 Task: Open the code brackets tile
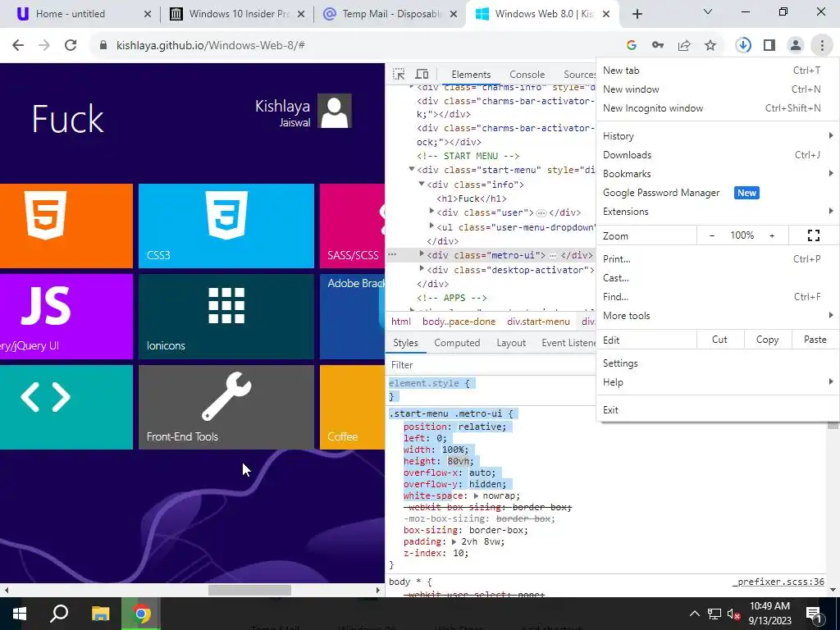pyautogui.click(x=66, y=407)
